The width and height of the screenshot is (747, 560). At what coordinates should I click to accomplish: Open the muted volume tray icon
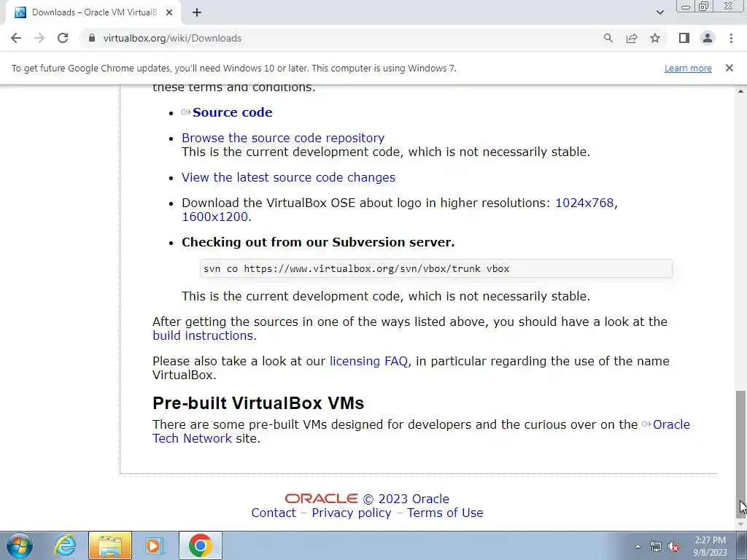(673, 547)
